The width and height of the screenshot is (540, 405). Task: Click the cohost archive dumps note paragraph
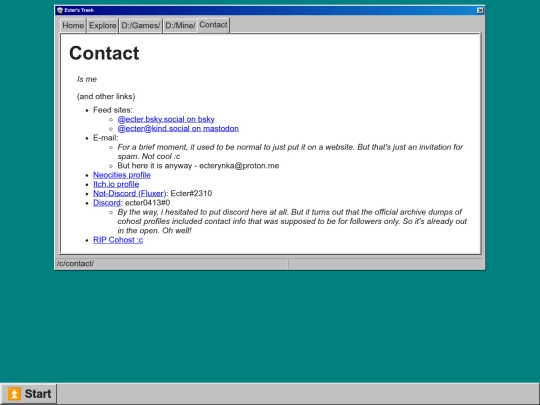click(x=292, y=221)
